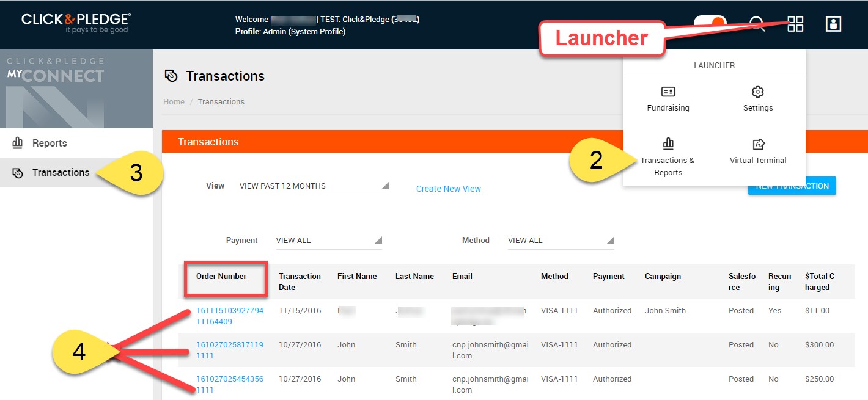Click the Transactions & Reports chart icon
This screenshot has height=400, width=868.
click(668, 144)
